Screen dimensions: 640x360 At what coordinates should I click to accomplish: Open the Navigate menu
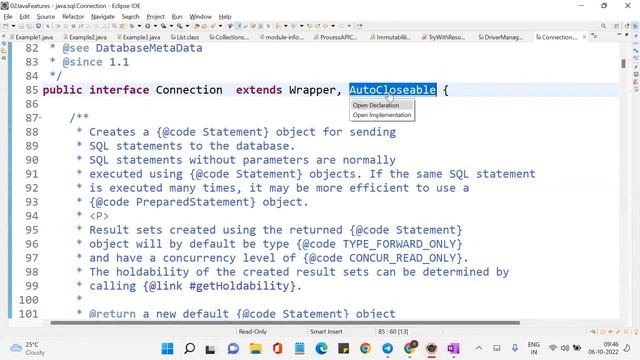103,17
